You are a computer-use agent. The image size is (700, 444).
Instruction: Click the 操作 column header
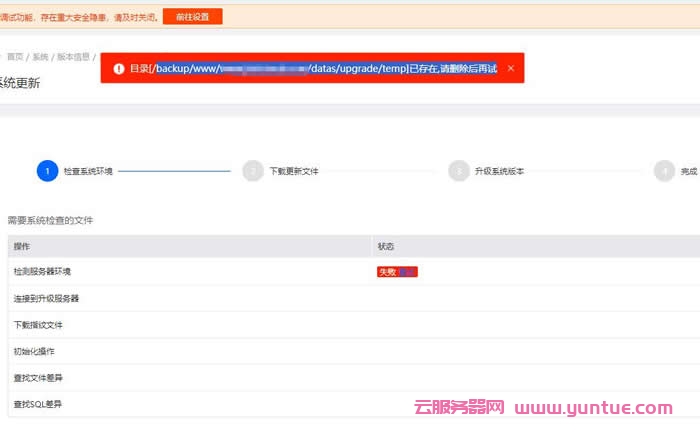click(22, 246)
